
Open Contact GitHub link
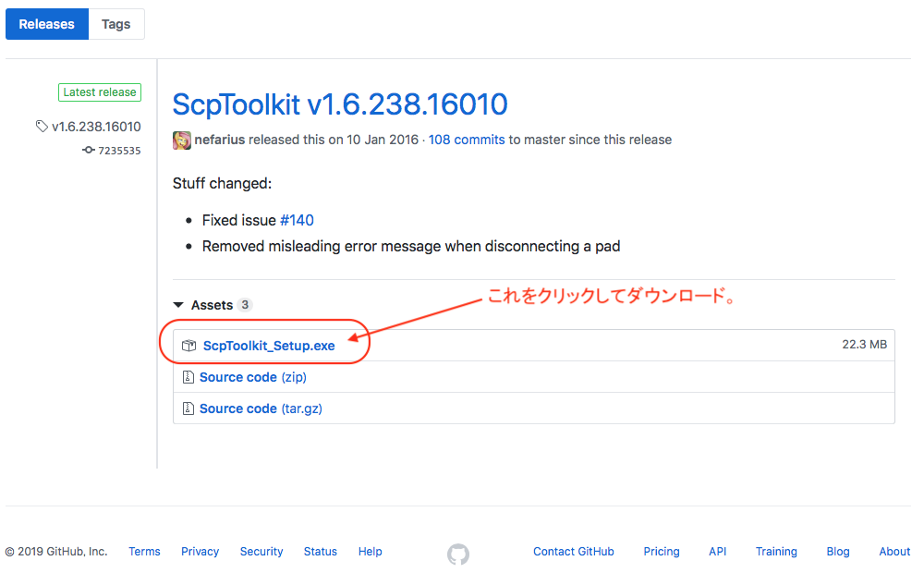coord(574,552)
